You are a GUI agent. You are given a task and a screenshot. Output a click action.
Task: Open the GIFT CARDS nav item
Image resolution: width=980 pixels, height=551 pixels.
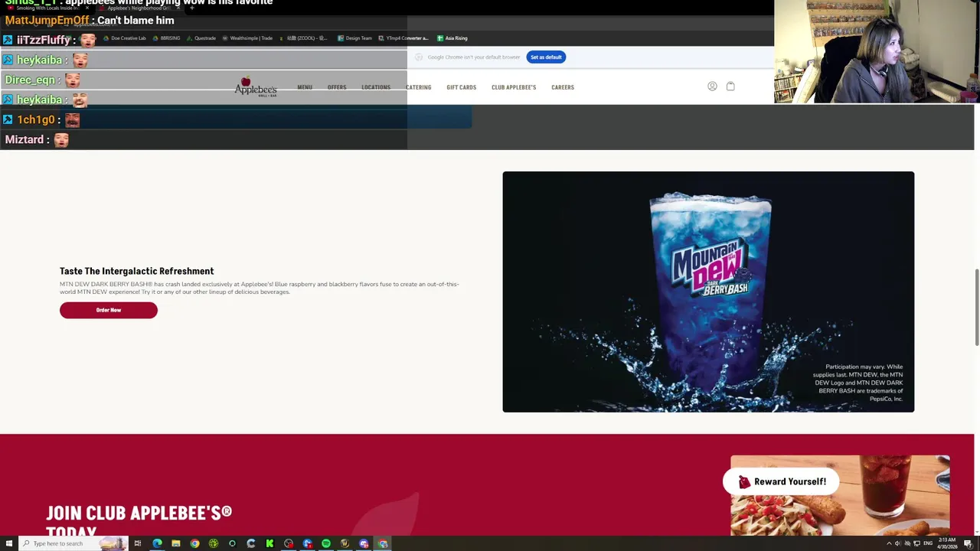coord(462,87)
